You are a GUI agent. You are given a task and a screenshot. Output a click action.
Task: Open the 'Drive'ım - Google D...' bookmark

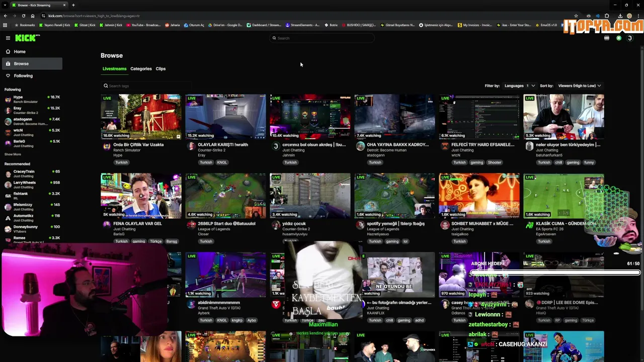(x=225, y=25)
